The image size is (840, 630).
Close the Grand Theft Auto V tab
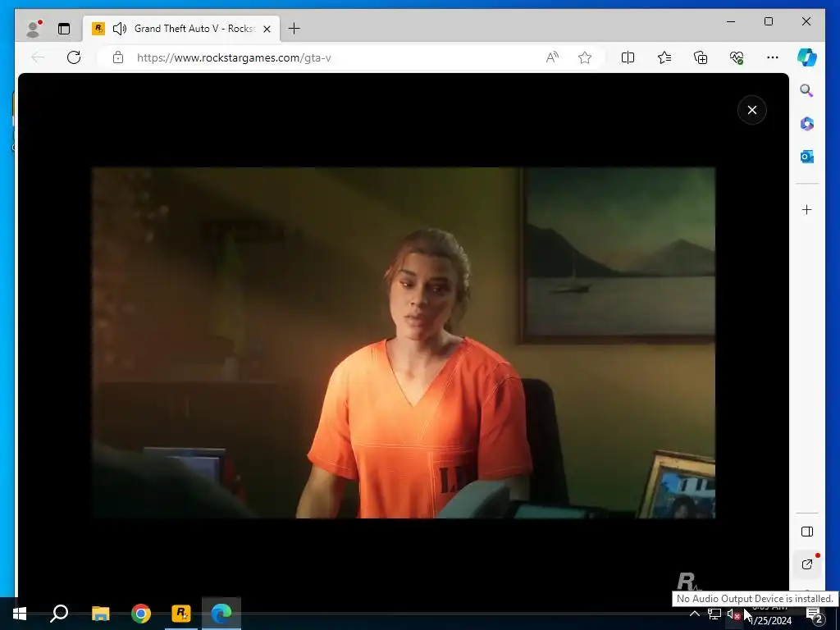click(267, 29)
